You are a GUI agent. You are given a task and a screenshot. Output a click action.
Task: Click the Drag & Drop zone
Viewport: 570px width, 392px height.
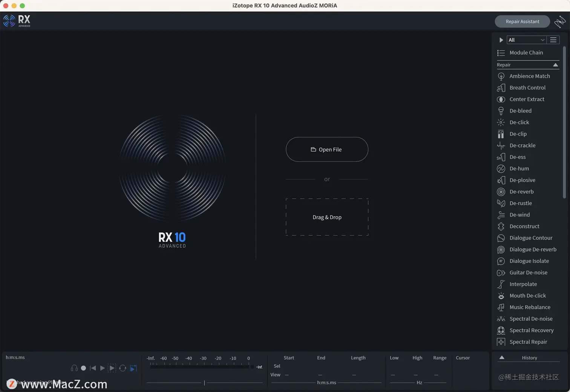(327, 217)
